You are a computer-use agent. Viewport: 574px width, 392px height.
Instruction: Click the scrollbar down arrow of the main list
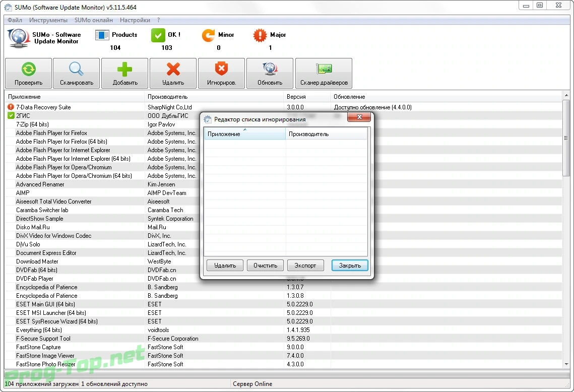[566, 364]
